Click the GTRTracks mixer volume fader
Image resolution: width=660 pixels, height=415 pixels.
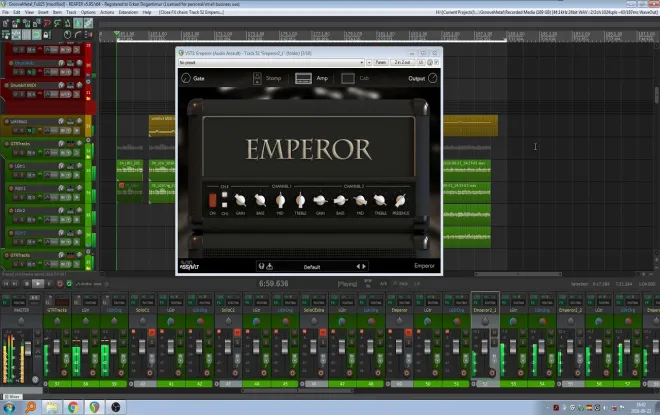[x=57, y=347]
